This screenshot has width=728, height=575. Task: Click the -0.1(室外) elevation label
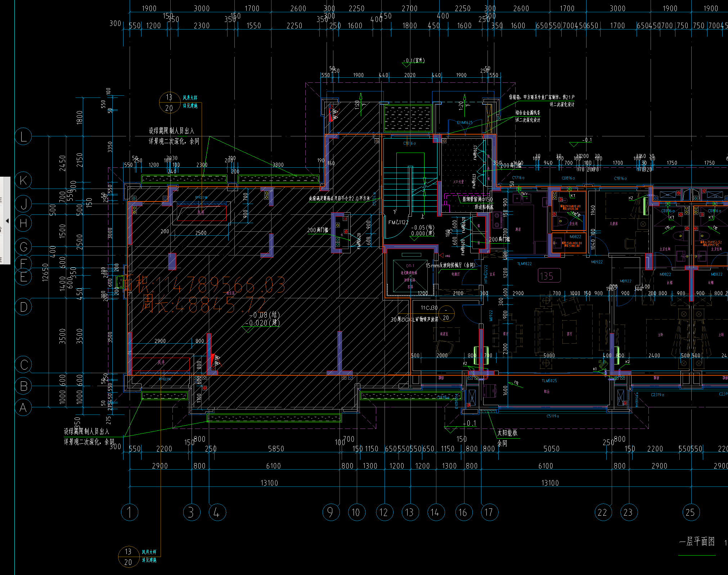pyautogui.click(x=414, y=60)
